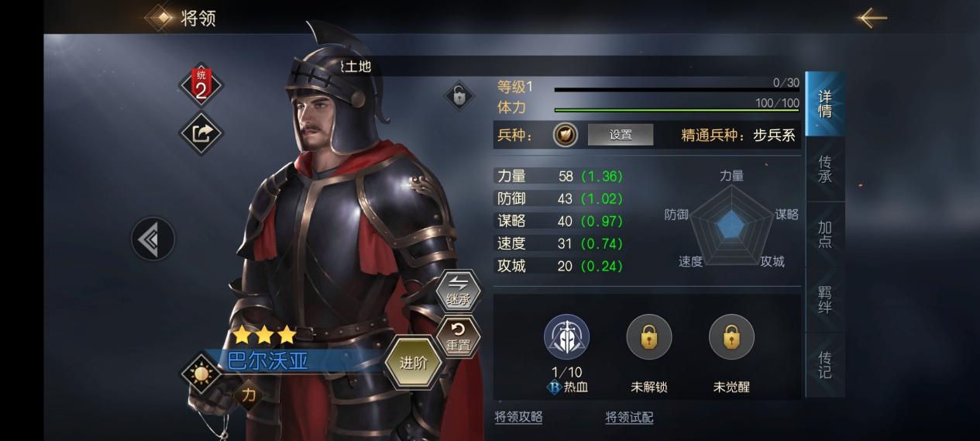980x441 pixels.
Task: Click the sun faction icon beside name
Action: click(x=202, y=374)
